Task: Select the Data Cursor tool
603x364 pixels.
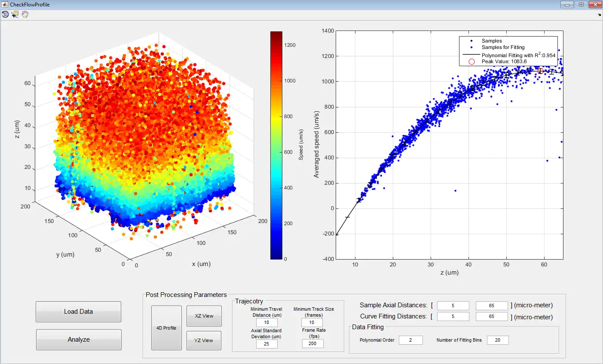Action: tap(15, 14)
